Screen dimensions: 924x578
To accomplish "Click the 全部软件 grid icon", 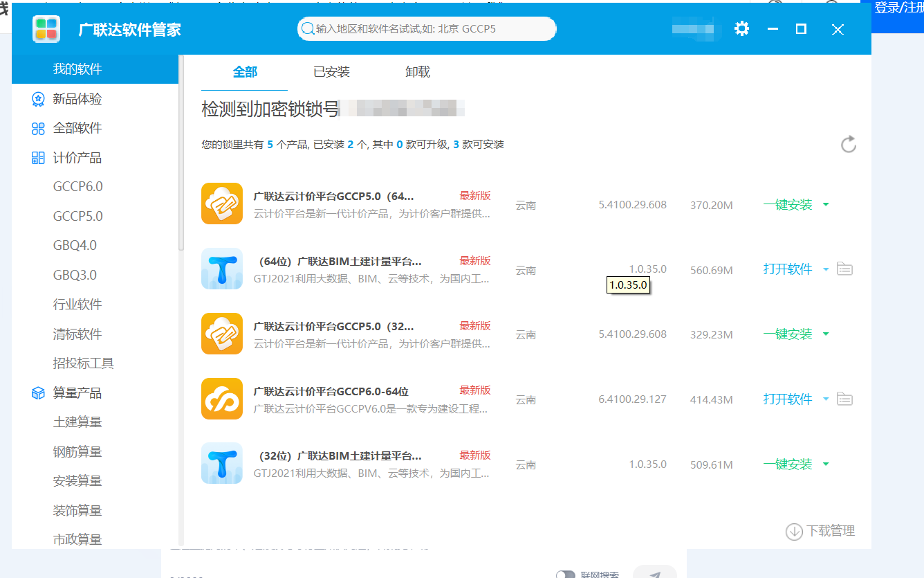I will 38,129.
